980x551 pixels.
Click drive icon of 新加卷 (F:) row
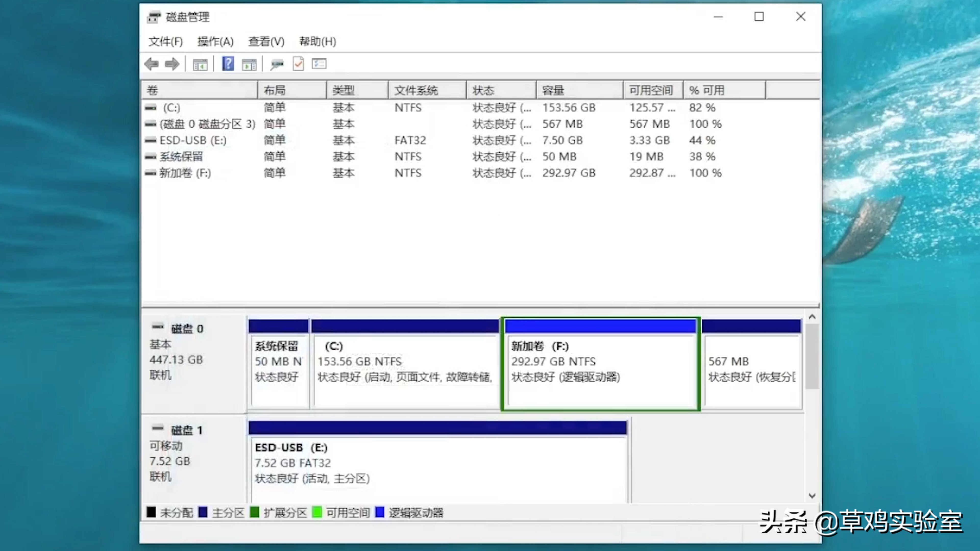(151, 173)
